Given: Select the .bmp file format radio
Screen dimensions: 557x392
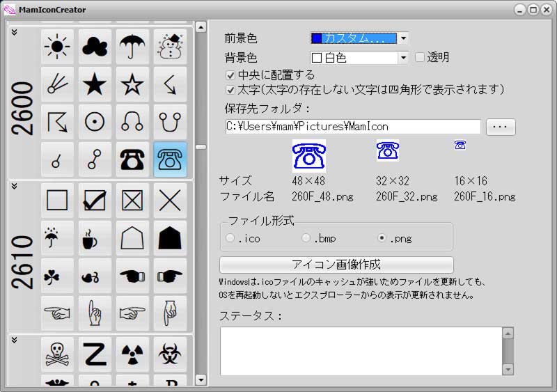Looking at the screenshot, I should (306, 237).
